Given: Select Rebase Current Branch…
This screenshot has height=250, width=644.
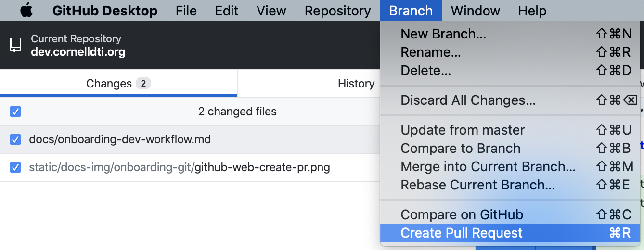Looking at the screenshot, I should tap(510, 185).
